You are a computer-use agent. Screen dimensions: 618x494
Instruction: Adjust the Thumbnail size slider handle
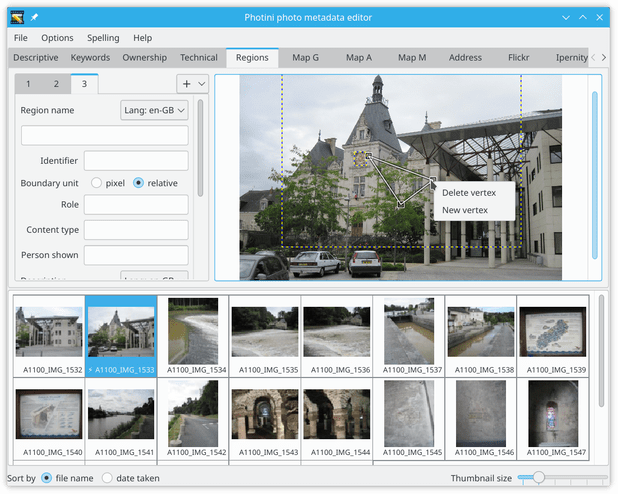[539, 477]
